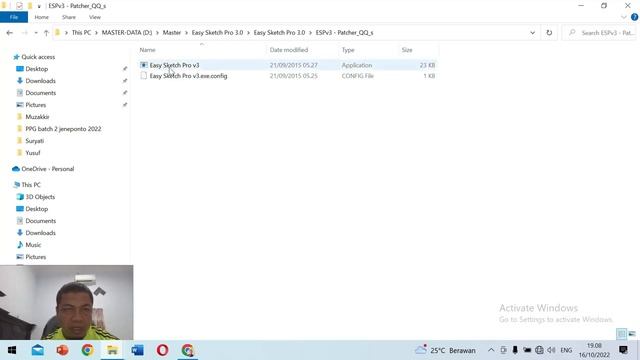Open Documents under Quick access

click(x=40, y=93)
